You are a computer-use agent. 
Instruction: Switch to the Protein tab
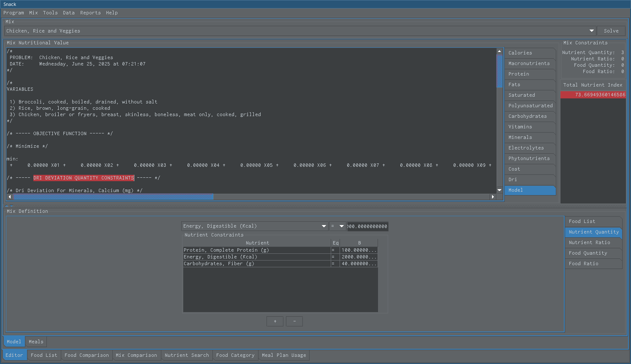pos(530,74)
